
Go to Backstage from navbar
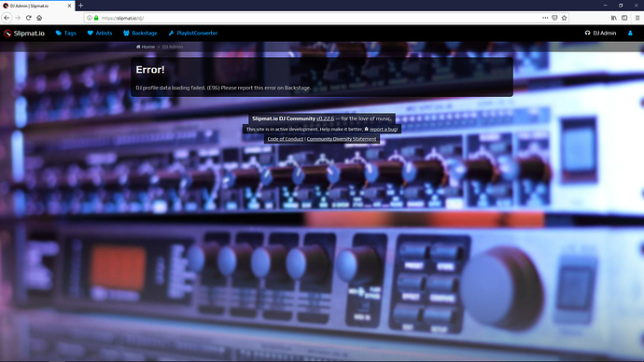[140, 34]
